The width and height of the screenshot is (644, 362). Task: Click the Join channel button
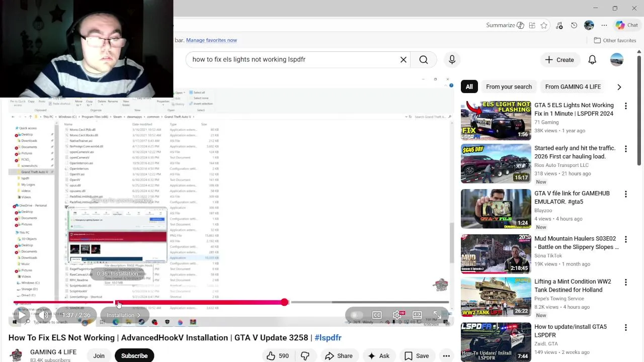[99, 355]
